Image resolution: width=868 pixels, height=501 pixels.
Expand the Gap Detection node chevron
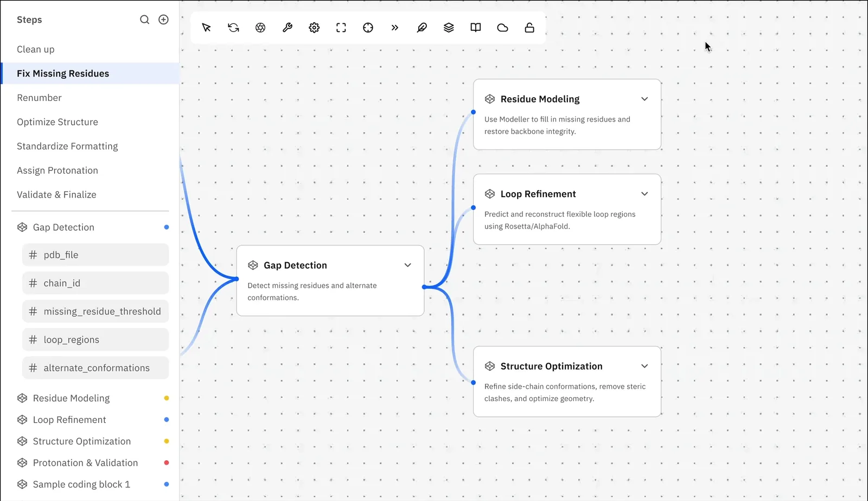click(x=407, y=265)
